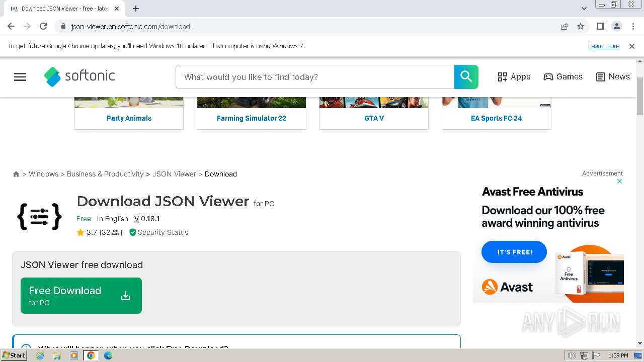The image size is (644, 362).
Task: Go forward in Chrome
Action: [x=27, y=26]
